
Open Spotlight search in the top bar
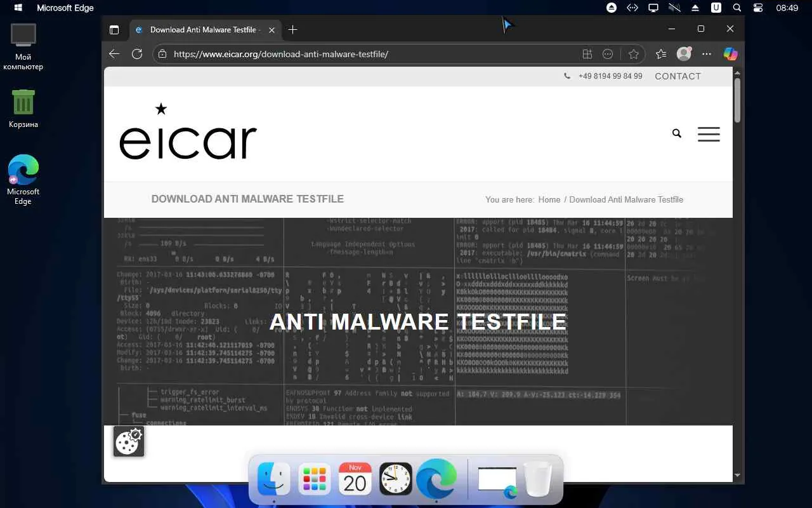click(737, 8)
